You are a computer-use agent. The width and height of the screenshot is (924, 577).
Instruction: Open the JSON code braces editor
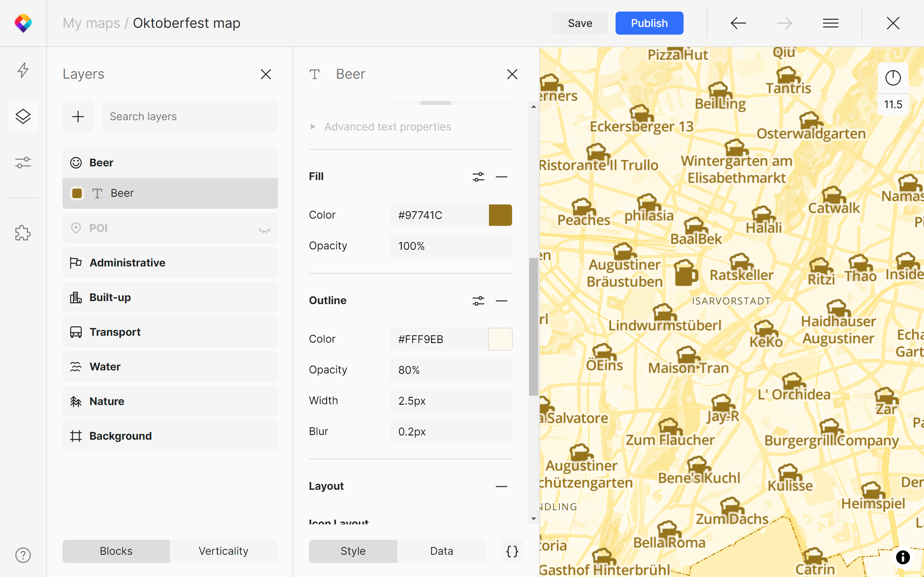click(512, 551)
